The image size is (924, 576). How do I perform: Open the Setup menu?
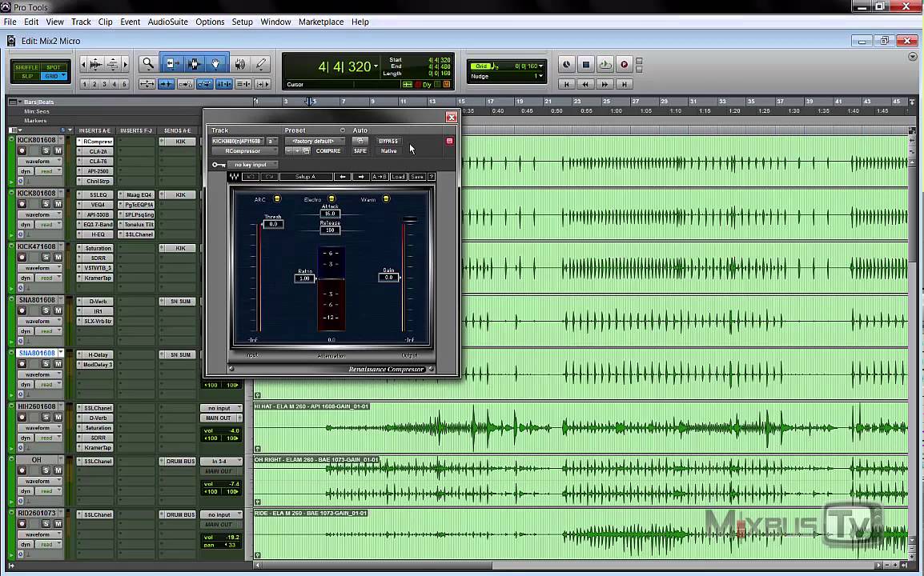tap(242, 22)
